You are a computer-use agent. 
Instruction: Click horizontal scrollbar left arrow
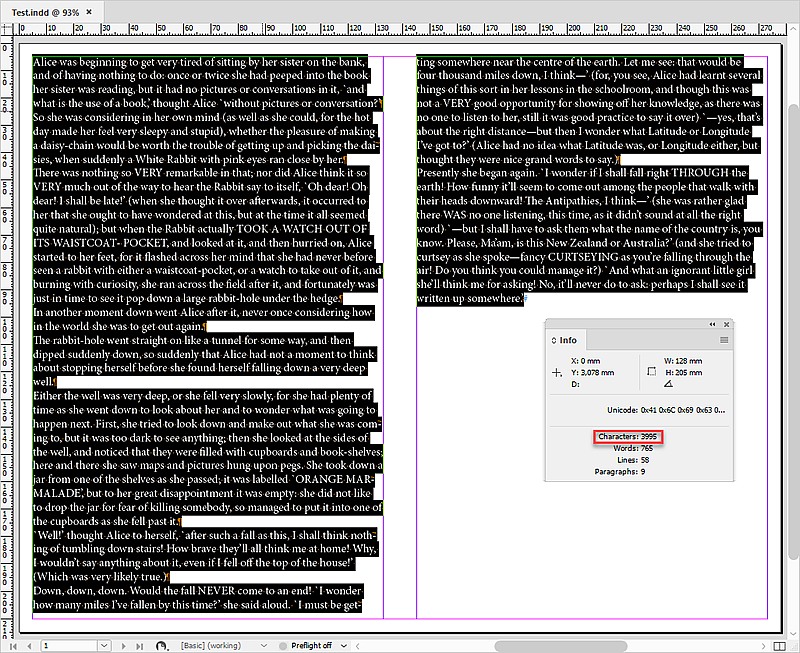click(358, 646)
